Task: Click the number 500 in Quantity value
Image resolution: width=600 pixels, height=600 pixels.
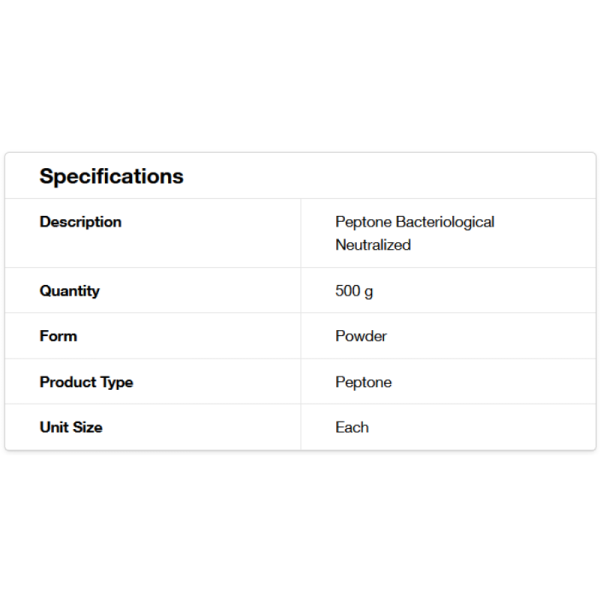Action: pyautogui.click(x=348, y=291)
